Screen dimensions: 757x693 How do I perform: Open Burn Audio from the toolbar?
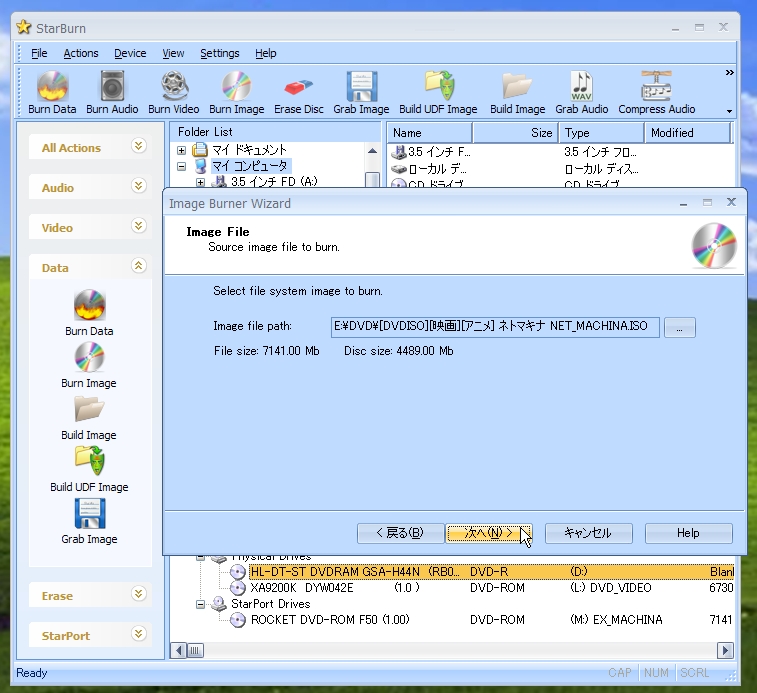[112, 92]
